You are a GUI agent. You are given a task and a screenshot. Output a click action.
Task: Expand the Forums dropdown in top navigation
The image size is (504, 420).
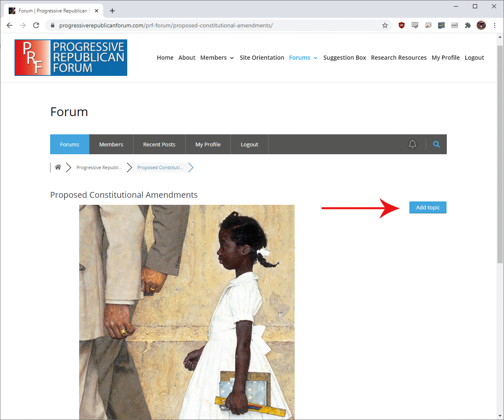[x=303, y=58]
